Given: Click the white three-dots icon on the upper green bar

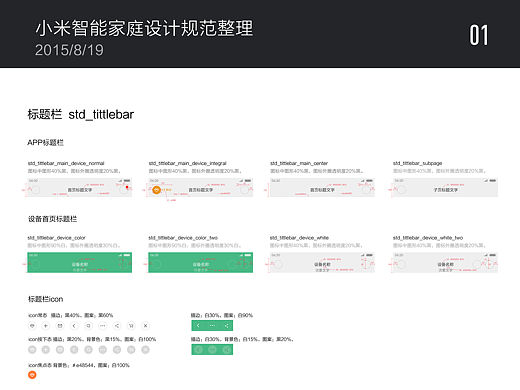Looking at the screenshot, I should pyautogui.click(x=212, y=325).
